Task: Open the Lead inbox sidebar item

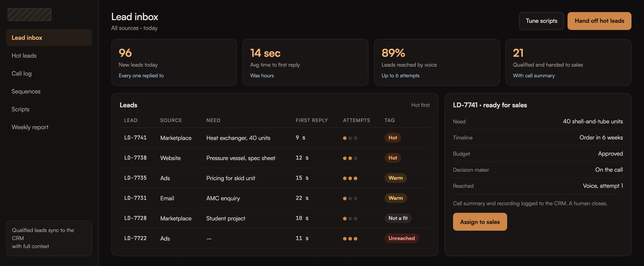Action: [x=49, y=38]
